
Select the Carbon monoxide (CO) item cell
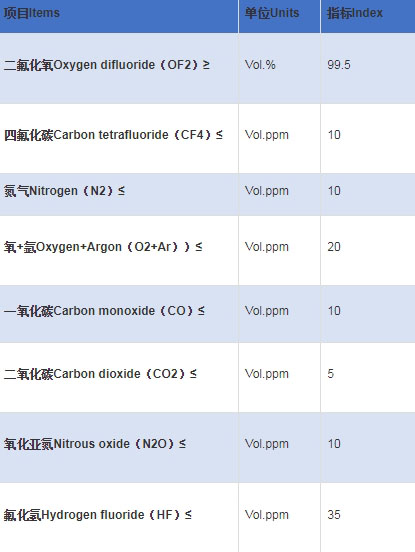click(x=119, y=314)
